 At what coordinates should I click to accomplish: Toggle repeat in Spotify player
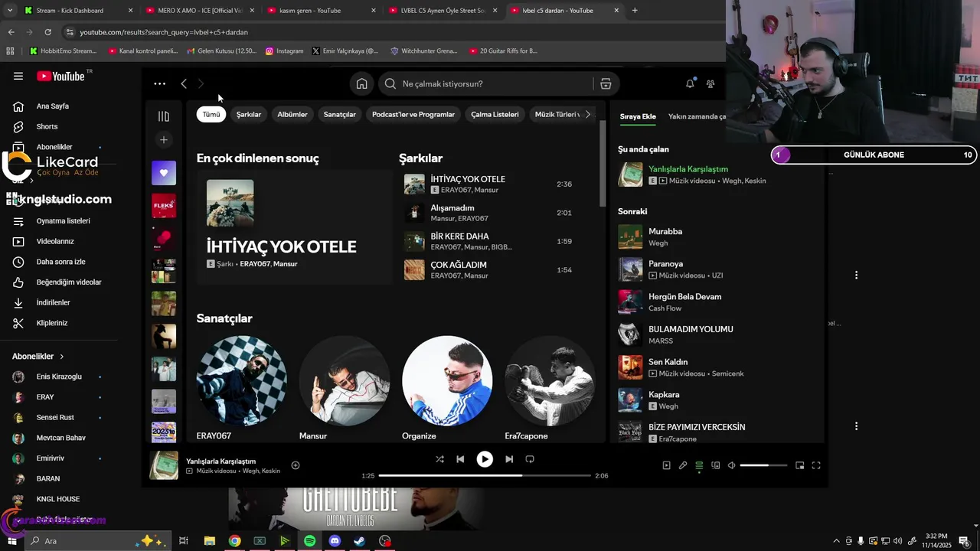pos(530,459)
